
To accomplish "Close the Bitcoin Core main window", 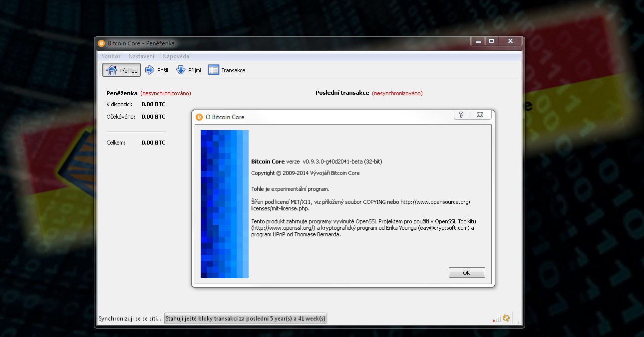I will (510, 41).
